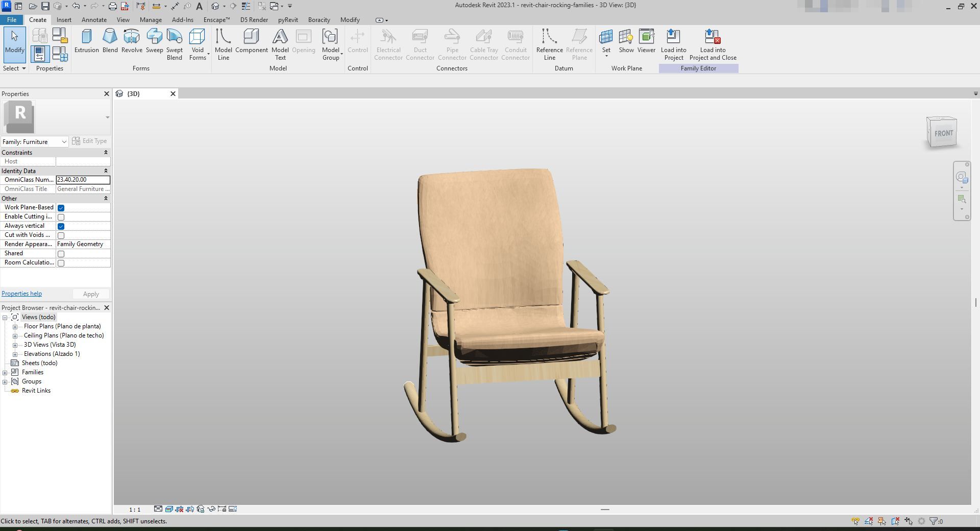Collapse the Identity Data section
Image resolution: width=980 pixels, height=531 pixels.
click(106, 171)
